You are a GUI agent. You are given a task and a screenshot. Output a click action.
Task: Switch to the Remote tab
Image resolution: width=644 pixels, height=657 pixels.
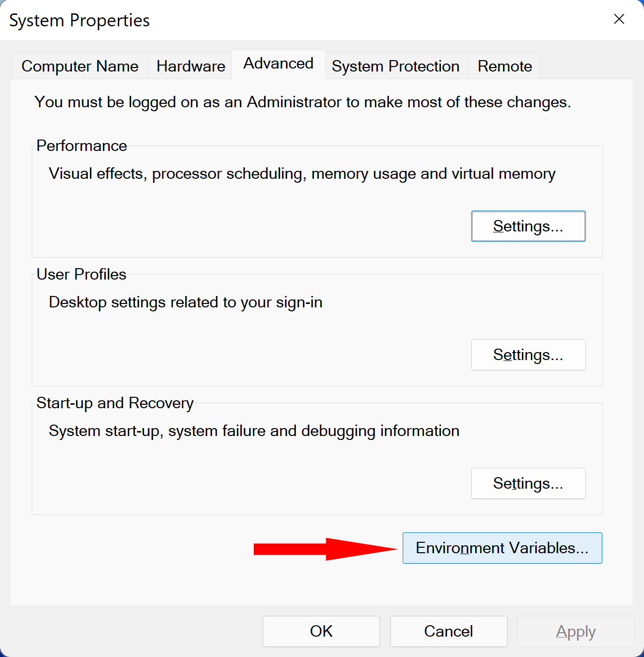click(x=504, y=66)
